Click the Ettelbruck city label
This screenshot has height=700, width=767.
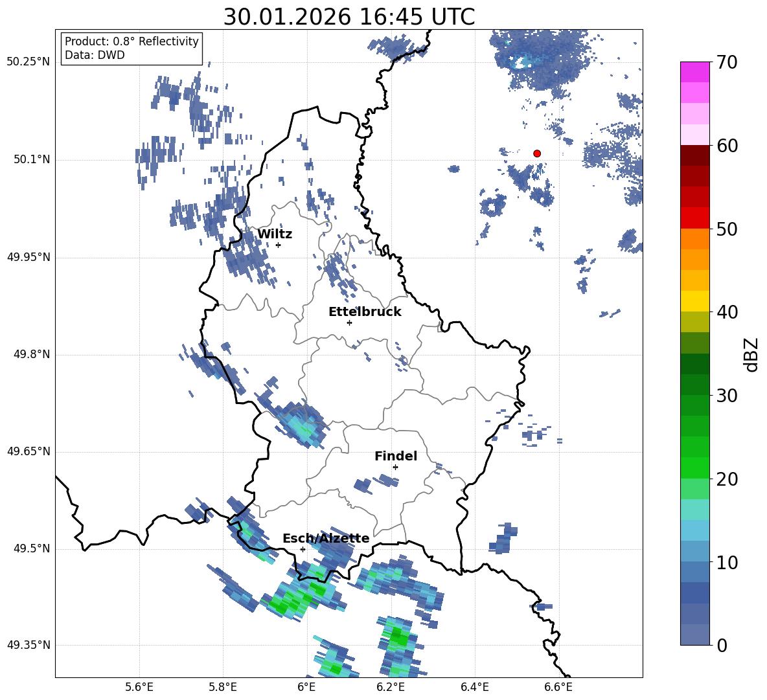coord(365,312)
